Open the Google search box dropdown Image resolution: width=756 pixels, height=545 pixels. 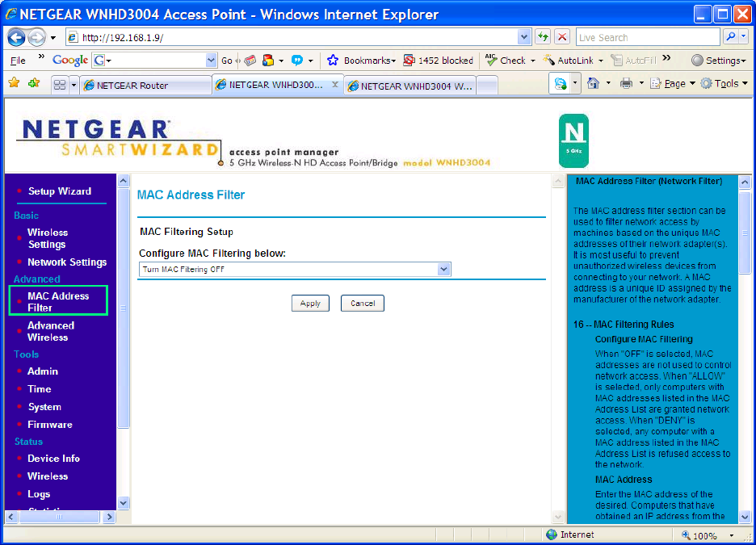point(211,61)
